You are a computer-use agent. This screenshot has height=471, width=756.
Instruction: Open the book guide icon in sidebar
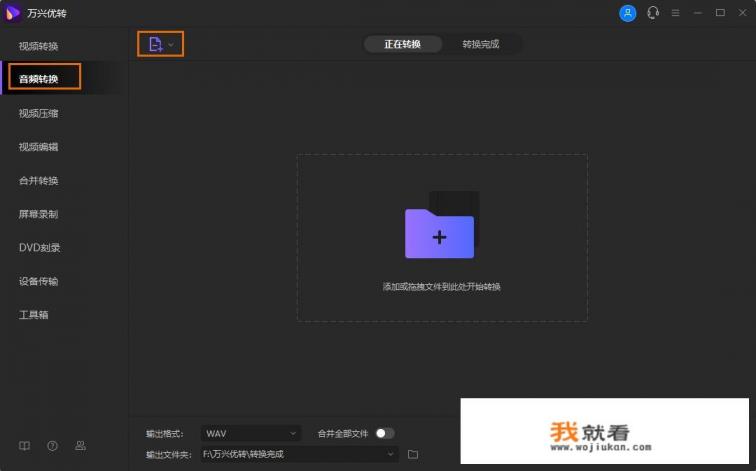[25, 445]
